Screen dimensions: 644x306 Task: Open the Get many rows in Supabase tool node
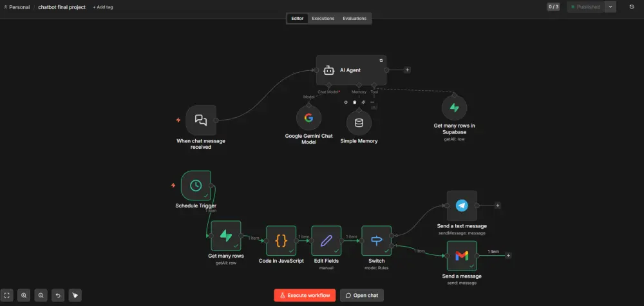tap(454, 108)
